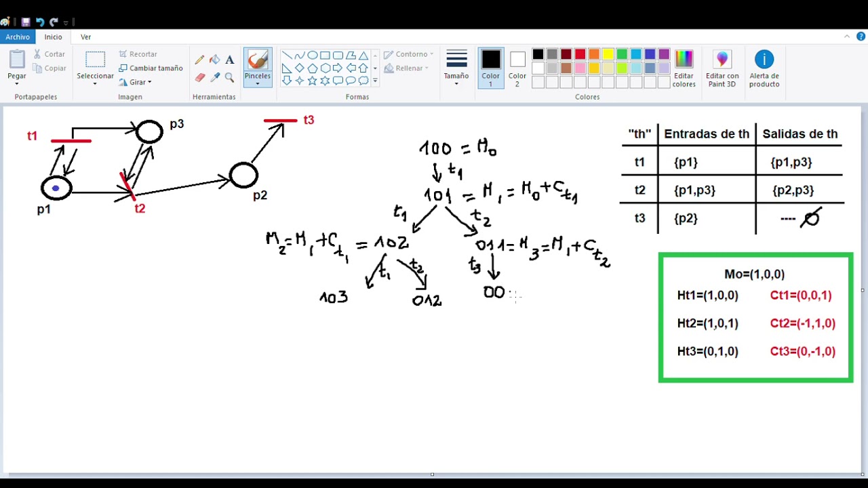Open the Archivo menu
The height and width of the screenshot is (488, 868).
click(18, 37)
